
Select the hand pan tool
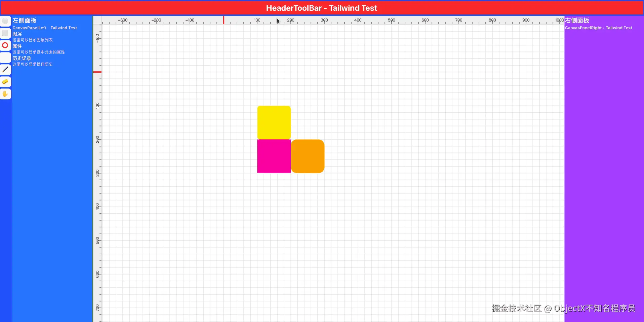coord(5,94)
